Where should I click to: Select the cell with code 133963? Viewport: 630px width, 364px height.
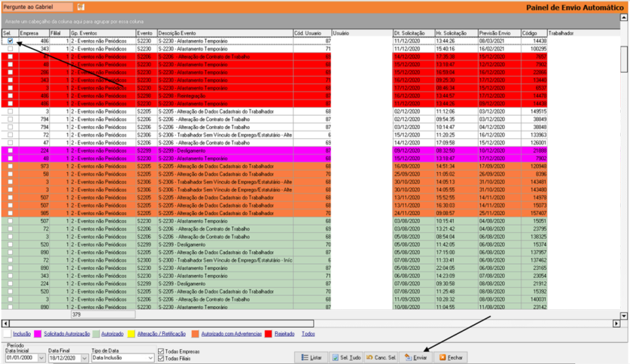(534, 135)
